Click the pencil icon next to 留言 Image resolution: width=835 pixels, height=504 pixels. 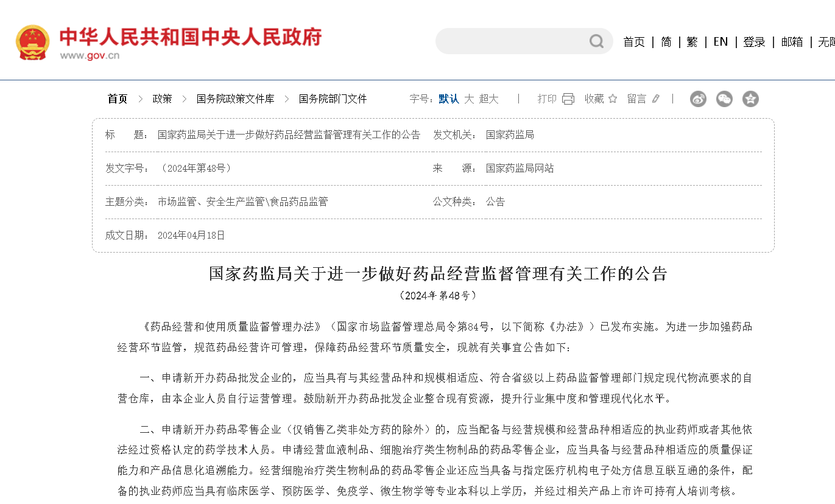click(x=655, y=99)
